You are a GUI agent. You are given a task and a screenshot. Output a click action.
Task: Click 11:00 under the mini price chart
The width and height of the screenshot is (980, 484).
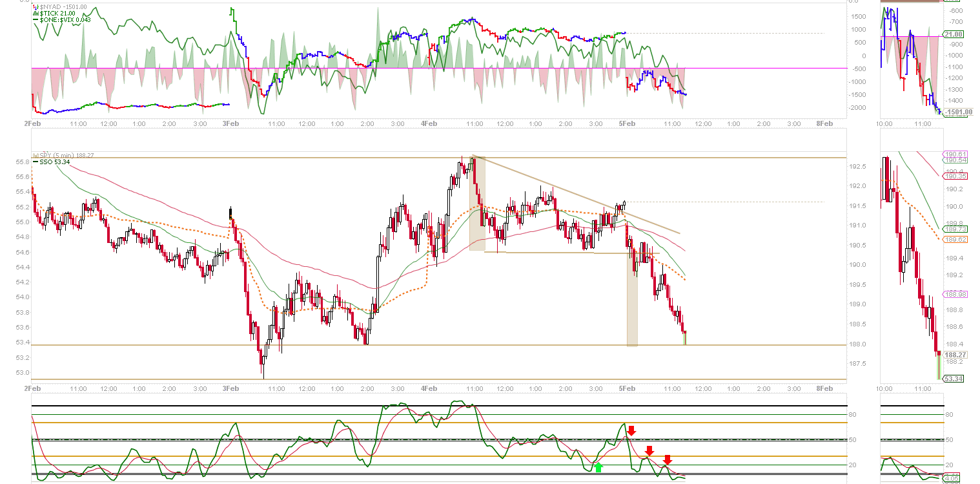click(x=923, y=388)
